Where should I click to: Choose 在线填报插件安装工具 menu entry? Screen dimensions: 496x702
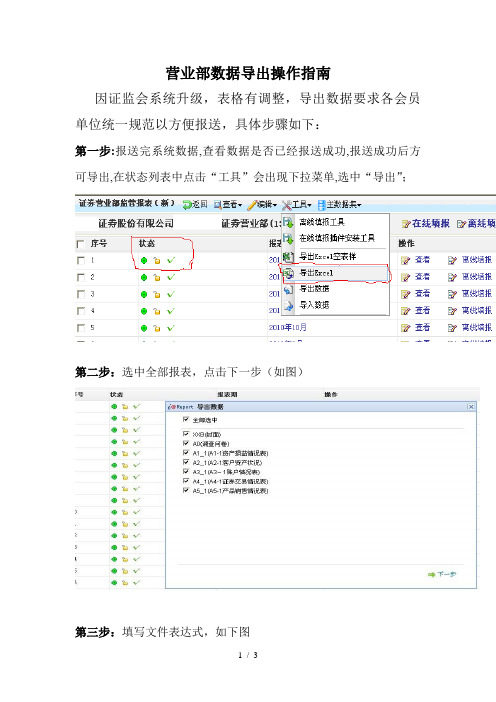[337, 238]
